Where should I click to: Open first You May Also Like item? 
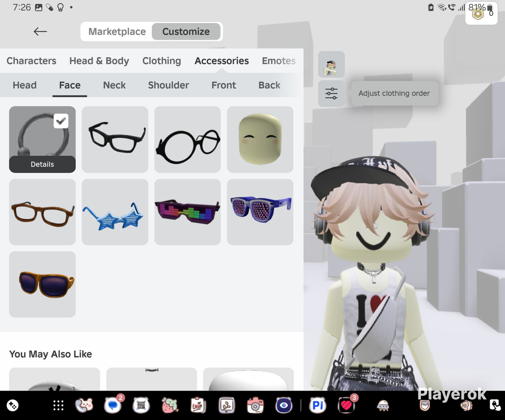(x=55, y=379)
